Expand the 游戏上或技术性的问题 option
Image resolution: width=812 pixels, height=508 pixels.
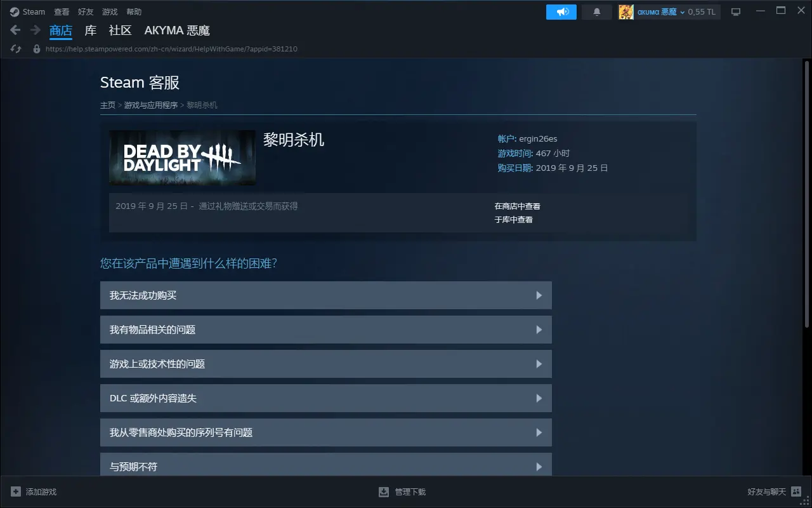tap(326, 364)
